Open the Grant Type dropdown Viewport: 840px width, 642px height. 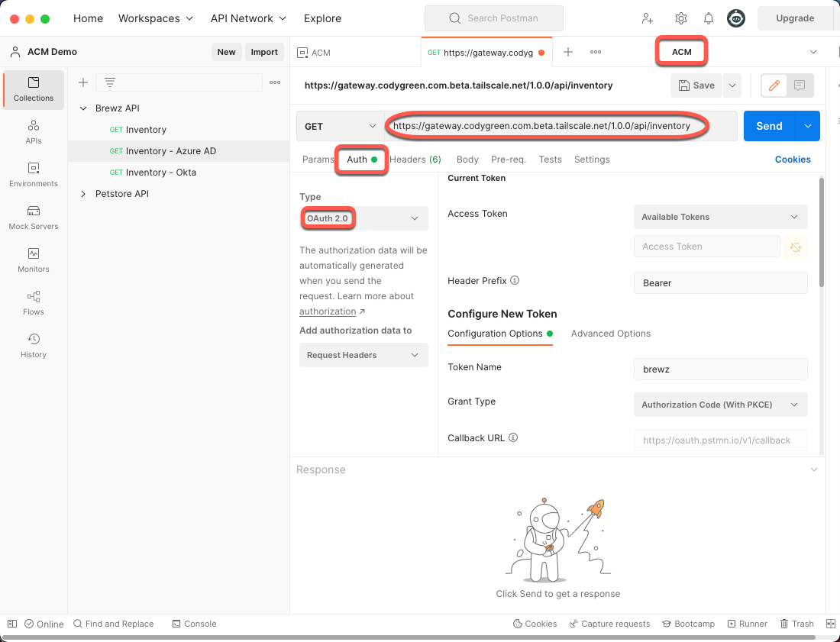pyautogui.click(x=720, y=405)
